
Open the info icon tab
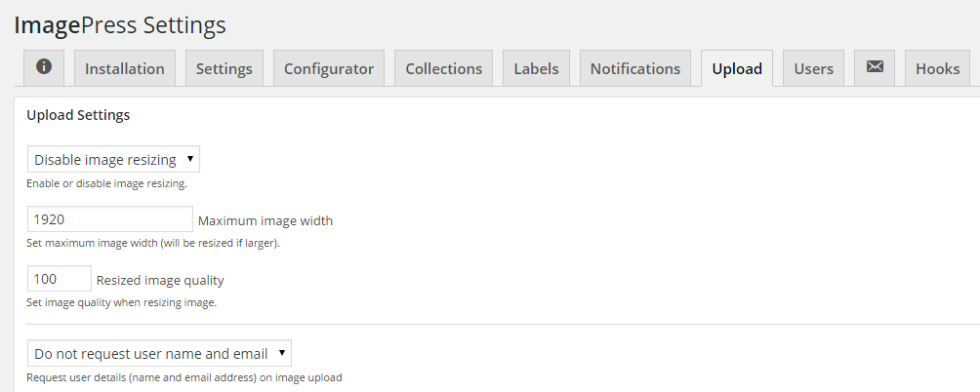coord(44,68)
